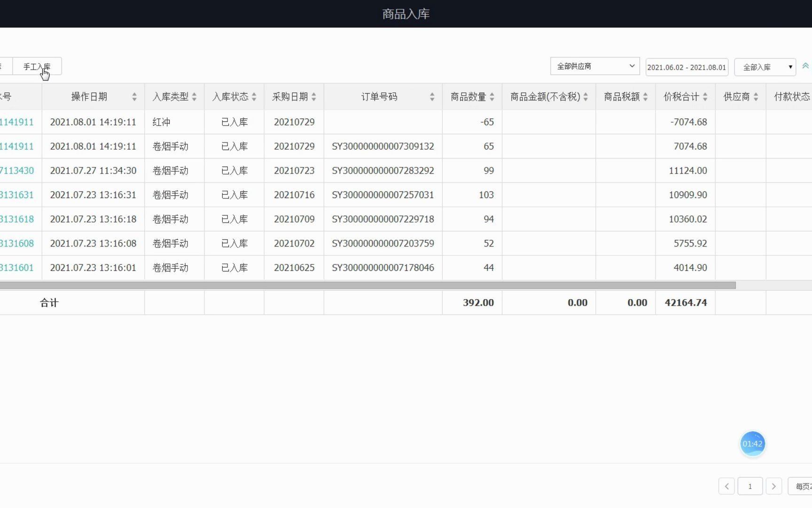Image resolution: width=812 pixels, height=508 pixels.
Task: Open record link ending 3131631
Action: point(17,195)
